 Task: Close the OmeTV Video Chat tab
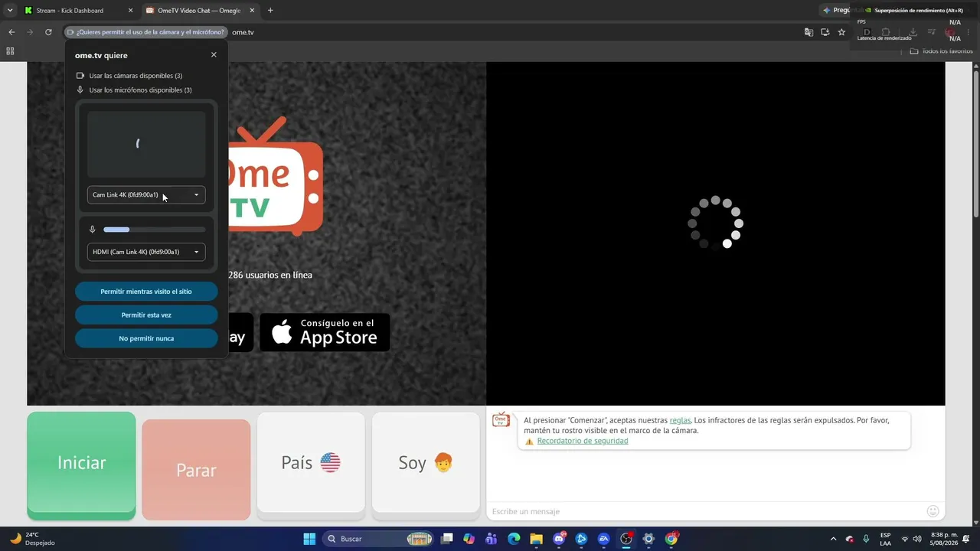252,11
